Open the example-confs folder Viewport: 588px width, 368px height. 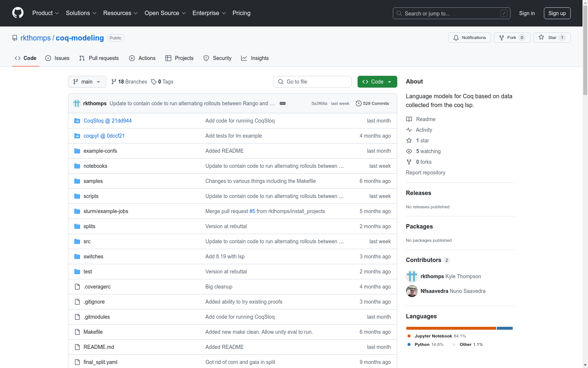tap(100, 151)
